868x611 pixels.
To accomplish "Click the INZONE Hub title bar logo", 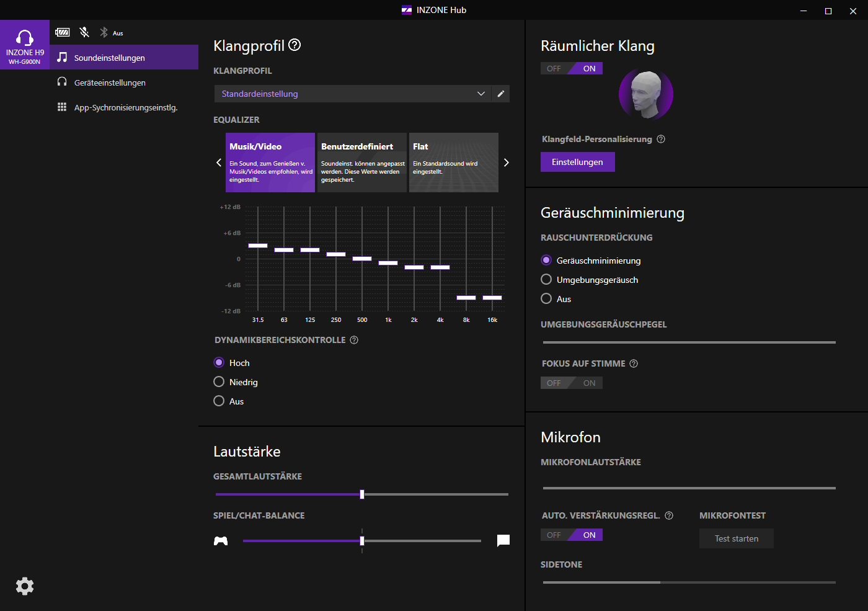I will 407,10.
